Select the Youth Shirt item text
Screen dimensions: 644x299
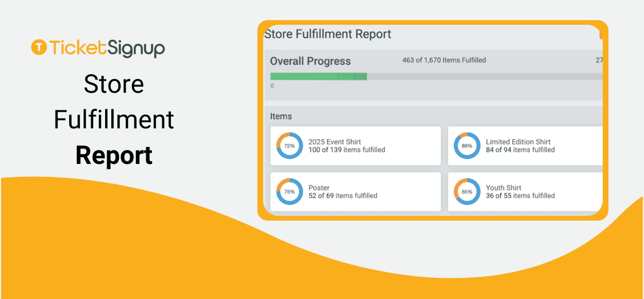[503, 188]
